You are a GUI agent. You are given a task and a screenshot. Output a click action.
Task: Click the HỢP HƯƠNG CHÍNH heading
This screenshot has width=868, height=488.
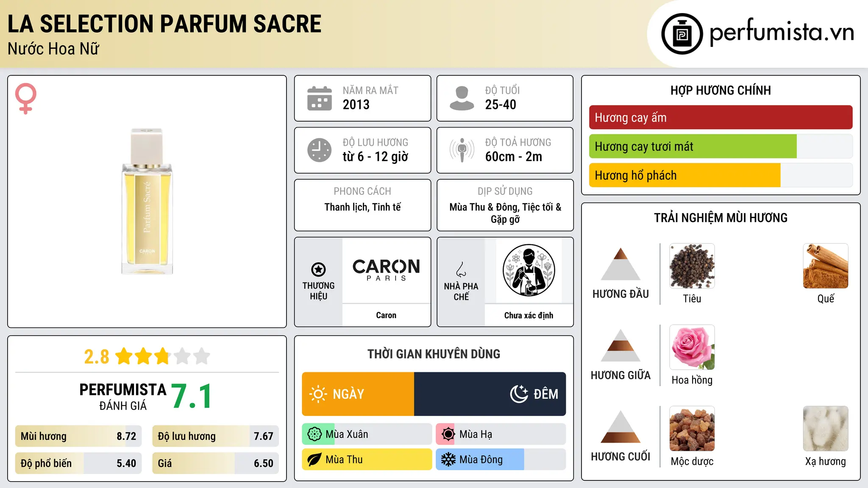click(721, 90)
